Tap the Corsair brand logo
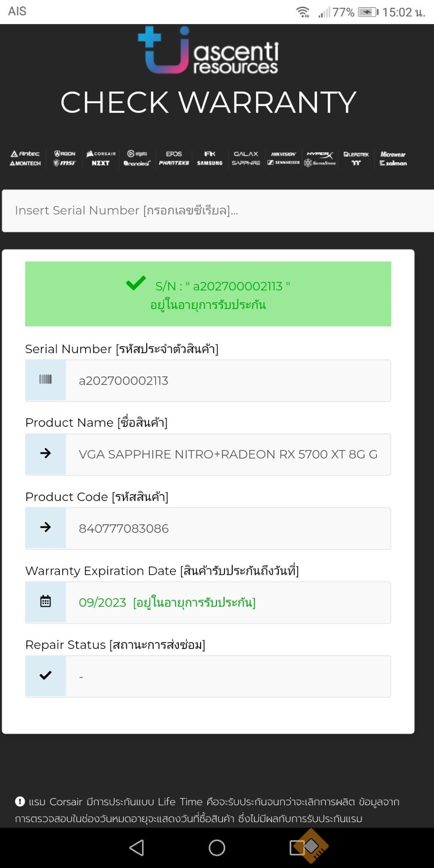This screenshot has height=868, width=434. (x=101, y=154)
